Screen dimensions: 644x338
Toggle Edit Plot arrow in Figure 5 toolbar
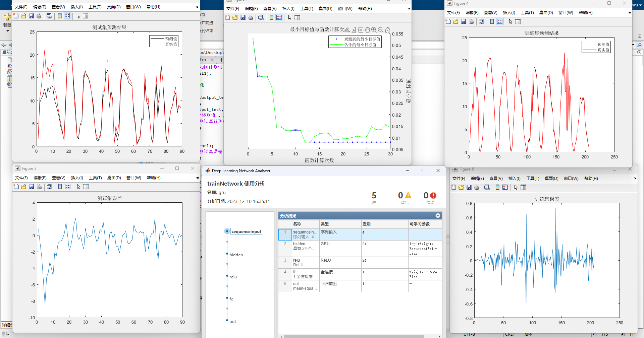tap(516, 188)
